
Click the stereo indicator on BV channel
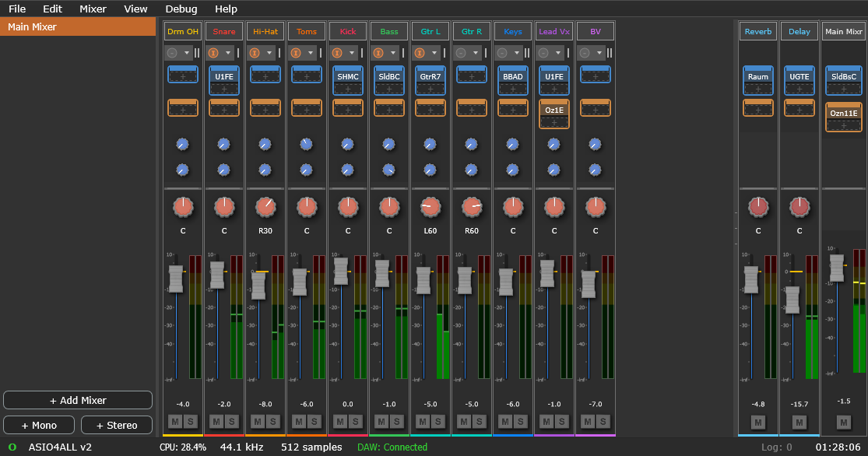pos(610,53)
